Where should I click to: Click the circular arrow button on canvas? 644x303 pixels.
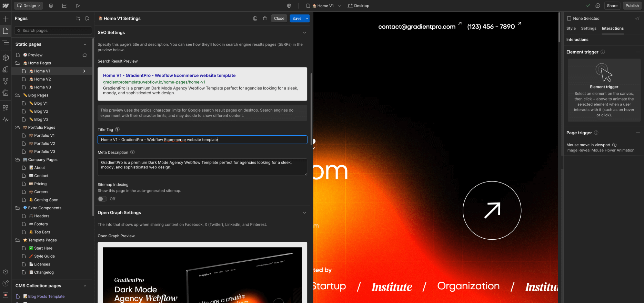pos(492,210)
